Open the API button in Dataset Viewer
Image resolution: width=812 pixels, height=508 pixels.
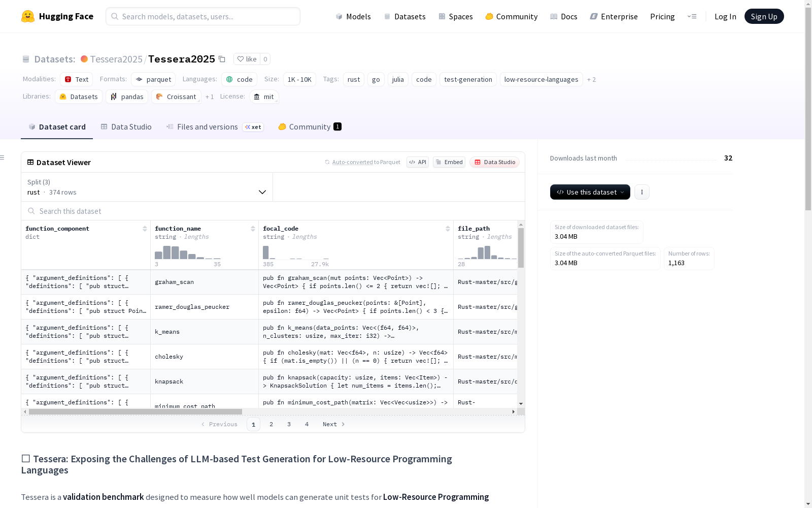[418, 162]
